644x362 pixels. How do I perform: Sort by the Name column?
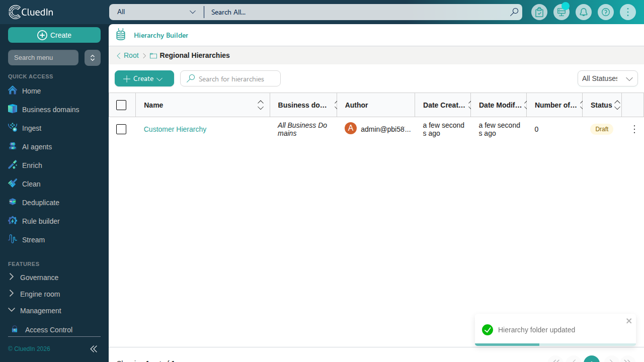pos(261,105)
